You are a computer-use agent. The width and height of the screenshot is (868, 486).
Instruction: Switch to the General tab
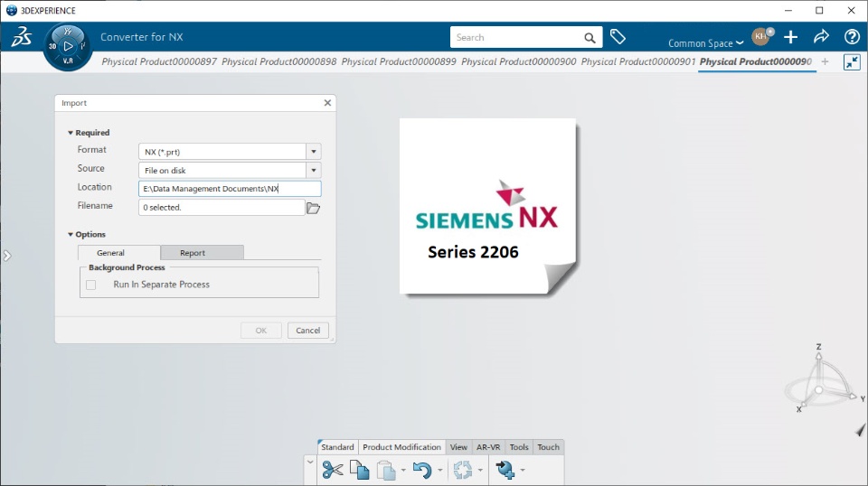pyautogui.click(x=118, y=253)
